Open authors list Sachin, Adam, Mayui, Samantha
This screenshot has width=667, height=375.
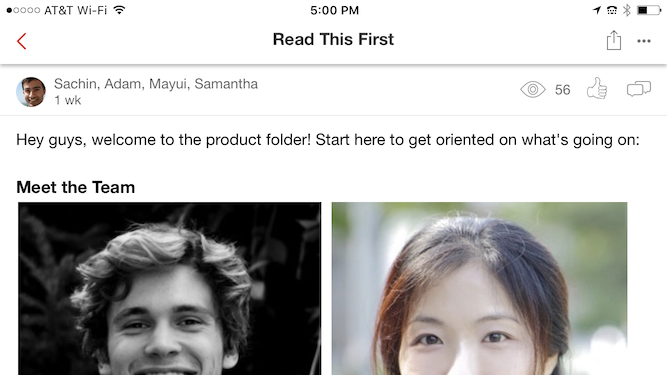coord(156,84)
